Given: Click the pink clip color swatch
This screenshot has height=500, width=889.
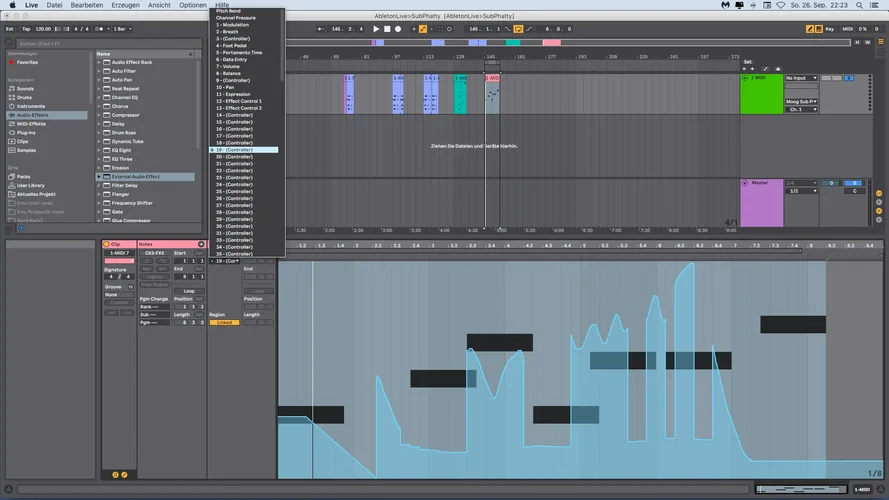Looking at the screenshot, I should pyautogui.click(x=119, y=260).
